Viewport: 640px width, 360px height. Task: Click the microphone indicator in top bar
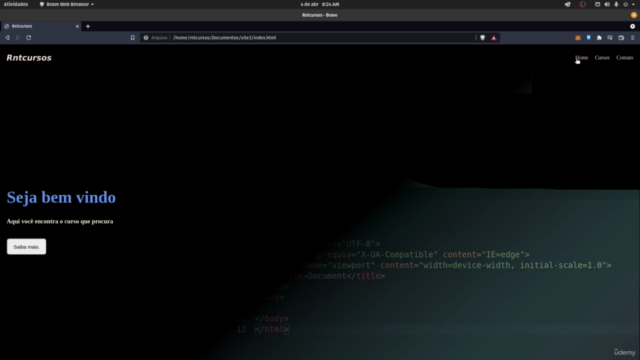616,4
